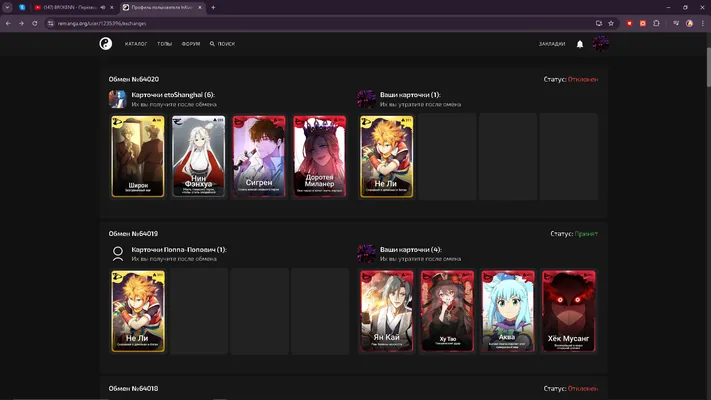Screen dimensions: 711x400
Task: Click the page vertical scrollbar thumb
Action: (x=708, y=66)
